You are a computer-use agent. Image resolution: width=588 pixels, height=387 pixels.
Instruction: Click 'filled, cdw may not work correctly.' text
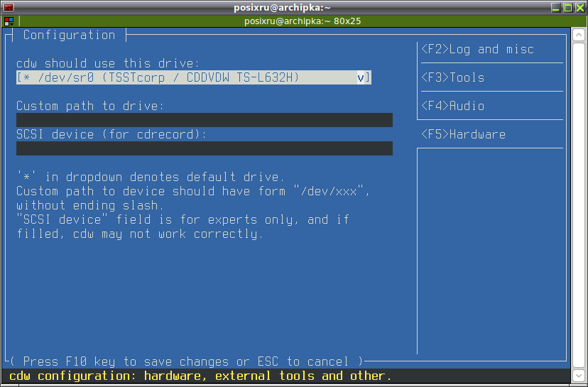[140, 234]
